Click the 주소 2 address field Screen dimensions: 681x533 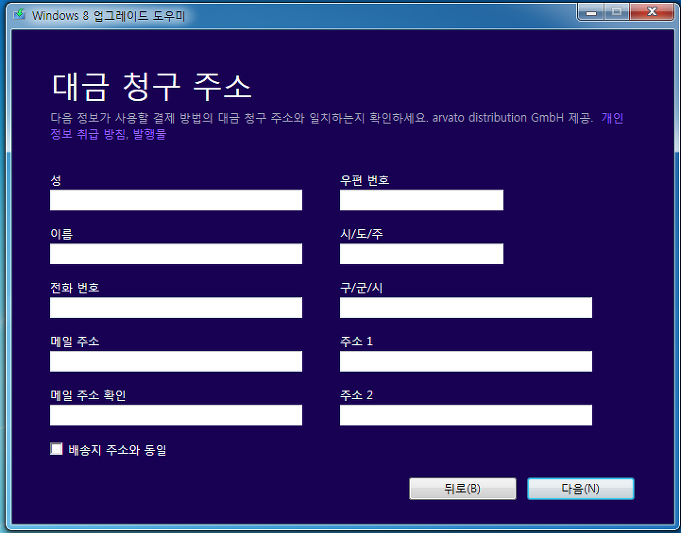coord(466,415)
